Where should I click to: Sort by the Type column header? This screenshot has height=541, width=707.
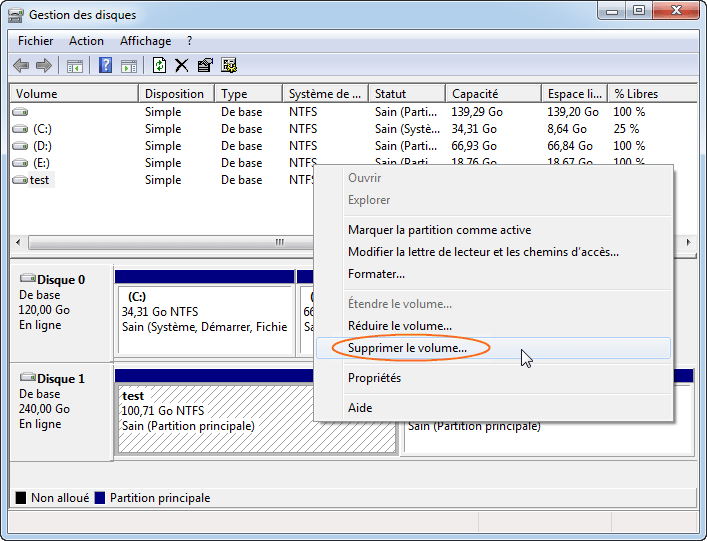pyautogui.click(x=248, y=94)
